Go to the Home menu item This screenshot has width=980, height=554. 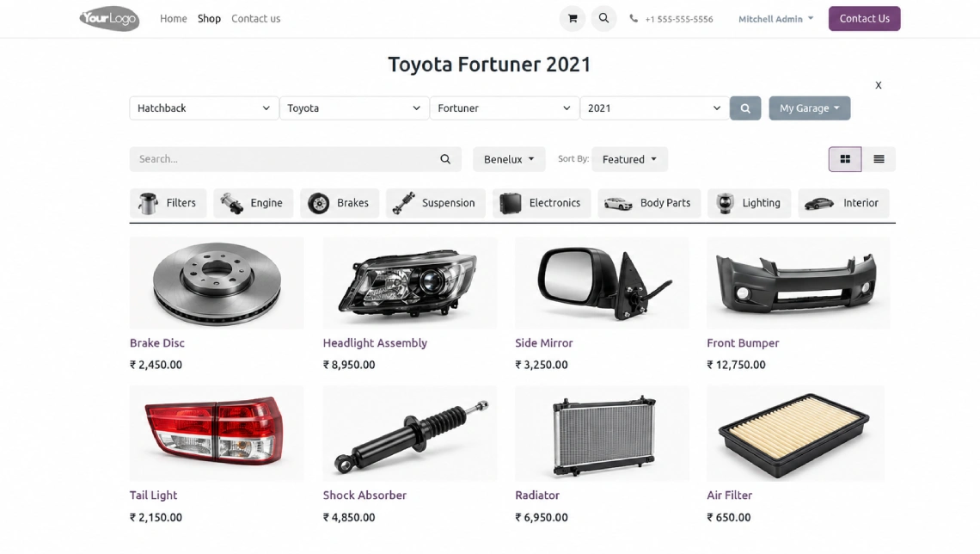click(173, 19)
